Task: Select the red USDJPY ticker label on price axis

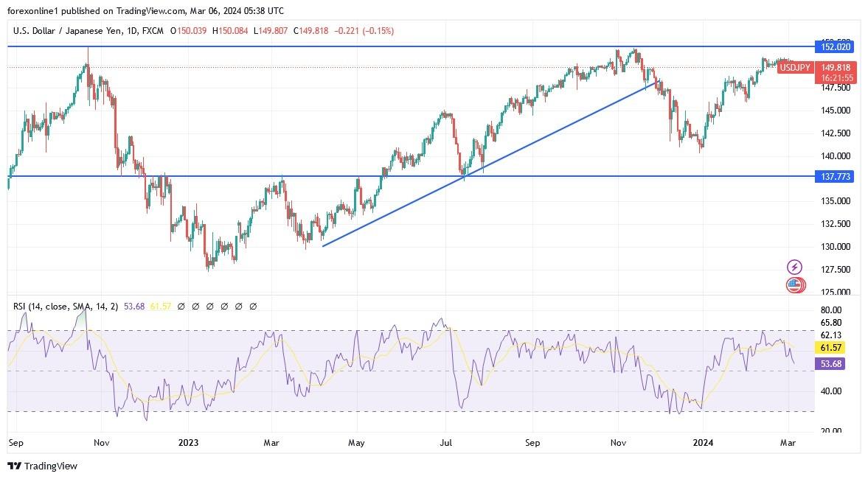Action: 795,67
